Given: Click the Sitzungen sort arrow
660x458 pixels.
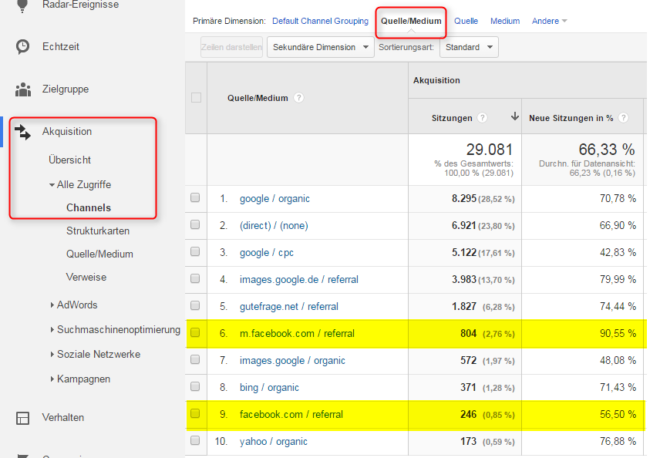Looking at the screenshot, I should 514,117.
